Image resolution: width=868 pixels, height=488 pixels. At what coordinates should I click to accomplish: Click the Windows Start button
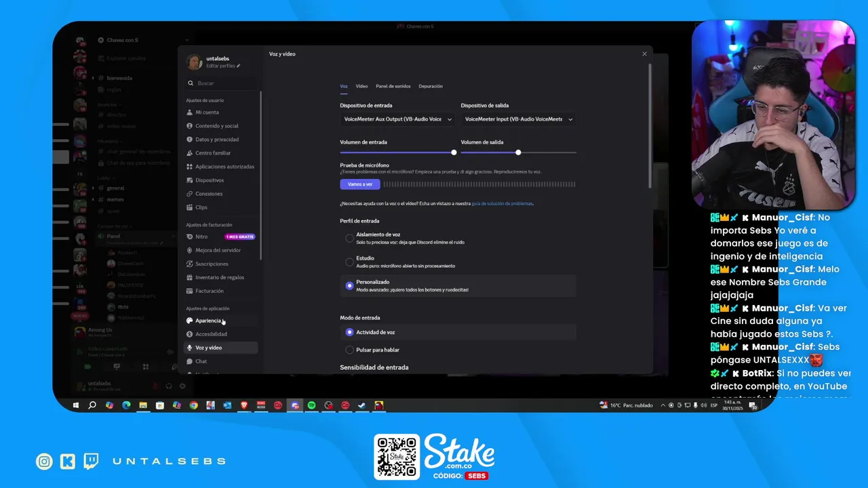pos(76,405)
